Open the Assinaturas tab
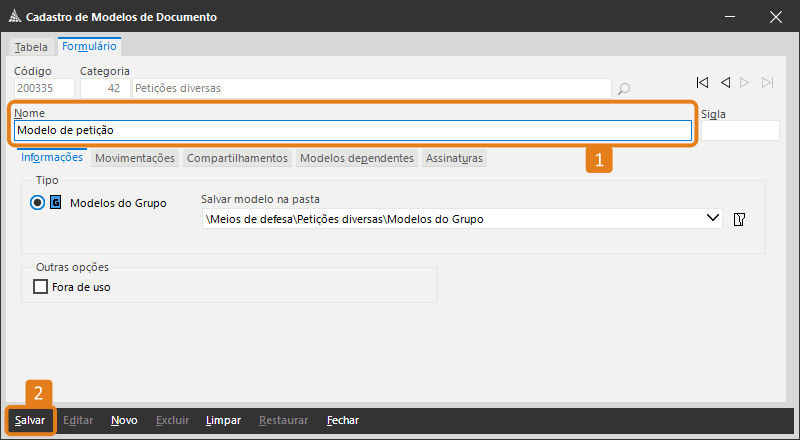The height and width of the screenshot is (440, 800). (x=454, y=158)
